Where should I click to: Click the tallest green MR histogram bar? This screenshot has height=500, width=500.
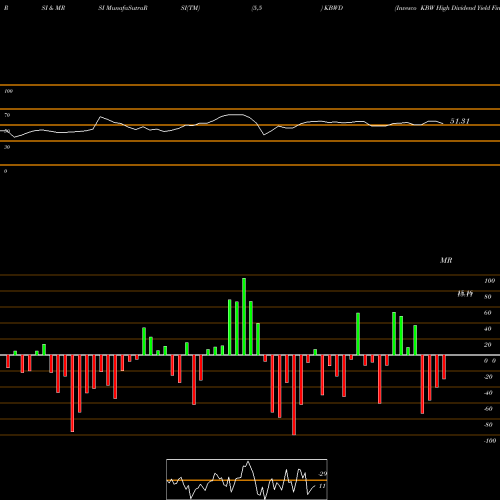coord(244,316)
